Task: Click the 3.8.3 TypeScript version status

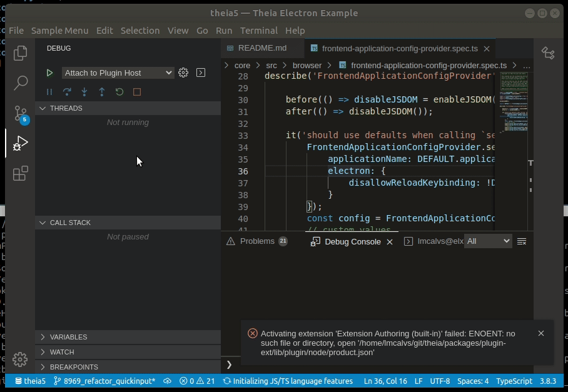Action: point(548,381)
